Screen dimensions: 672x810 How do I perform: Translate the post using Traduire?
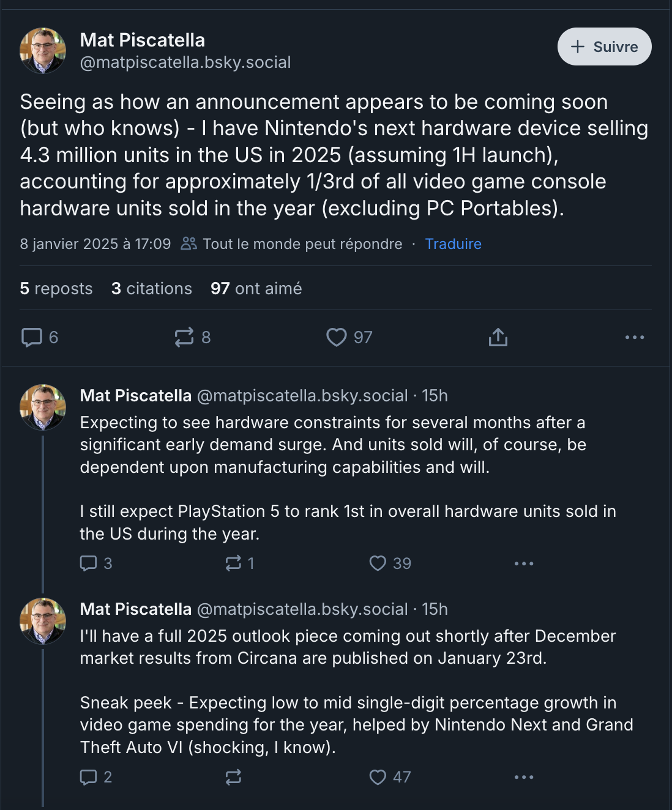pyautogui.click(x=452, y=244)
